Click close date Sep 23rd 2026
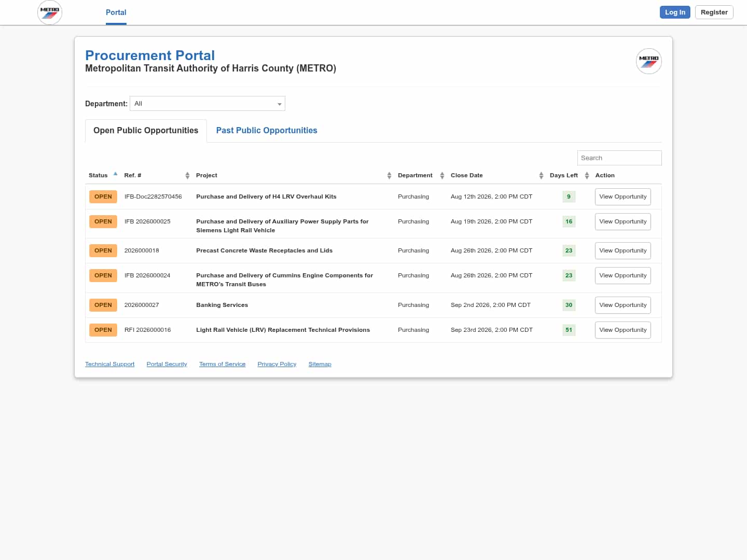 coord(492,330)
